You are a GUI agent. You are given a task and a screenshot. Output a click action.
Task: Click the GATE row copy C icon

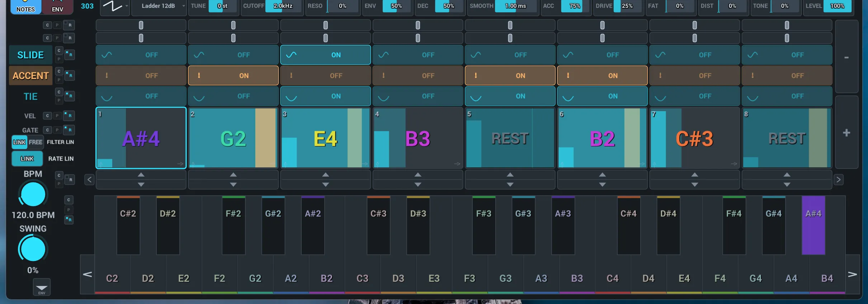pyautogui.click(x=47, y=130)
